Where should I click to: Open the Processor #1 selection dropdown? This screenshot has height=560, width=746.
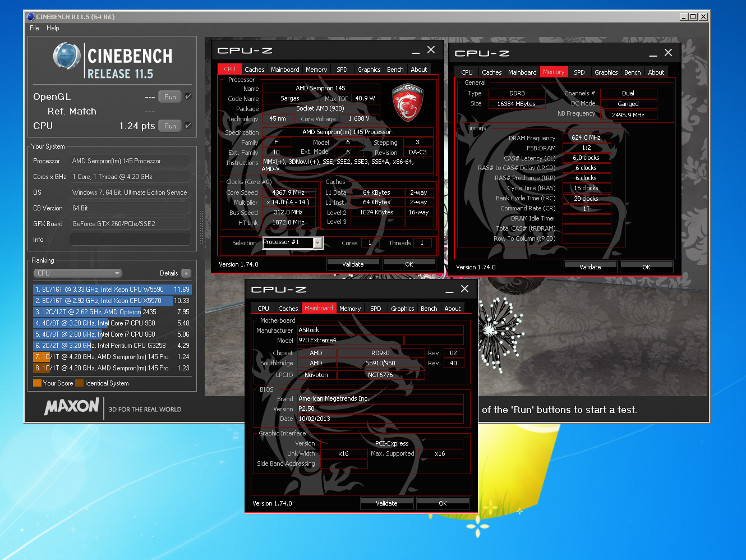[x=317, y=243]
